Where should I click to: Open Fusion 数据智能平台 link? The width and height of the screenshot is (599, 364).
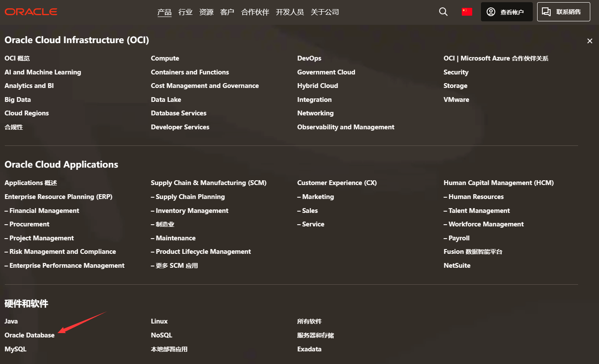point(473,252)
